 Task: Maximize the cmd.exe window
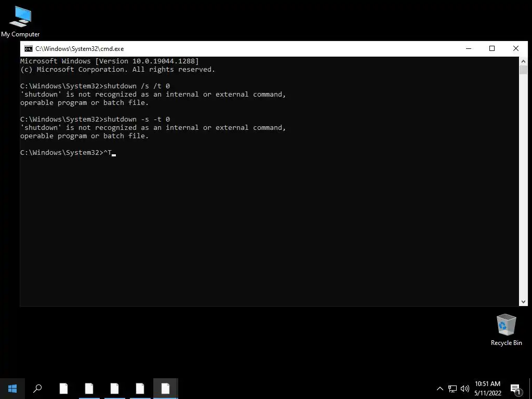tap(492, 48)
